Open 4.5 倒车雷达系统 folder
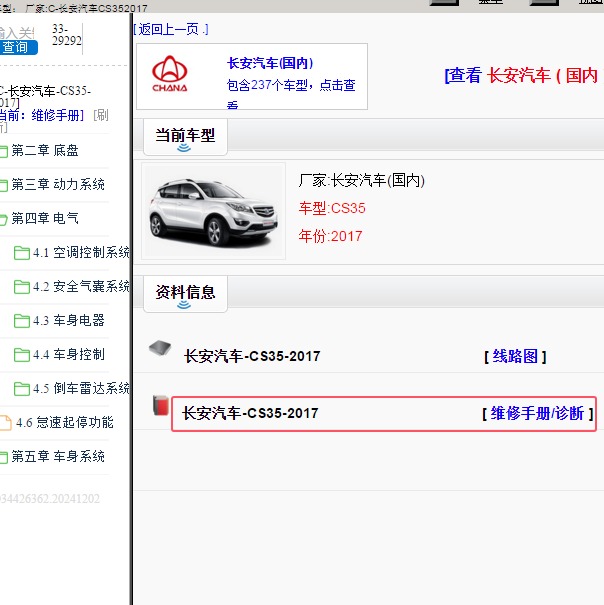 pos(81,388)
